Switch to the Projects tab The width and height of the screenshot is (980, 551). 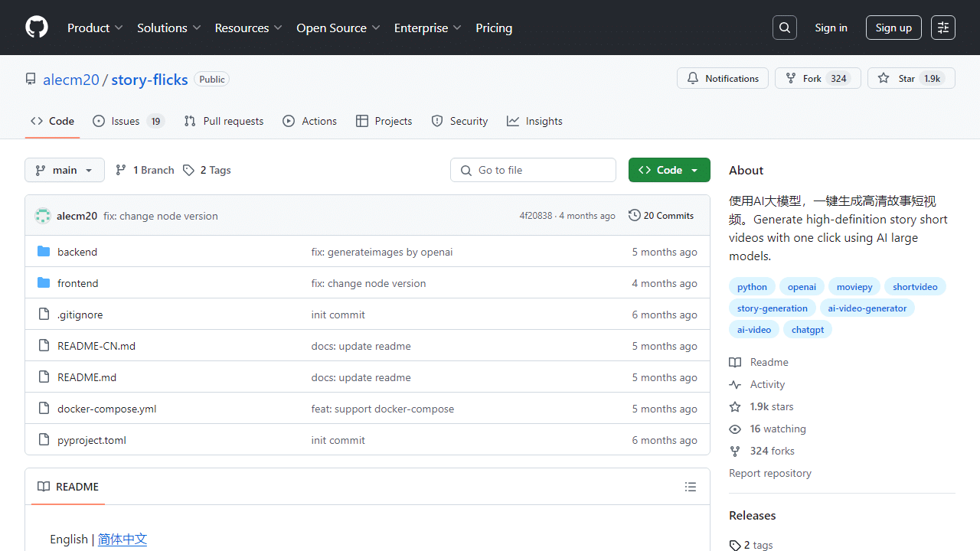pyautogui.click(x=384, y=121)
